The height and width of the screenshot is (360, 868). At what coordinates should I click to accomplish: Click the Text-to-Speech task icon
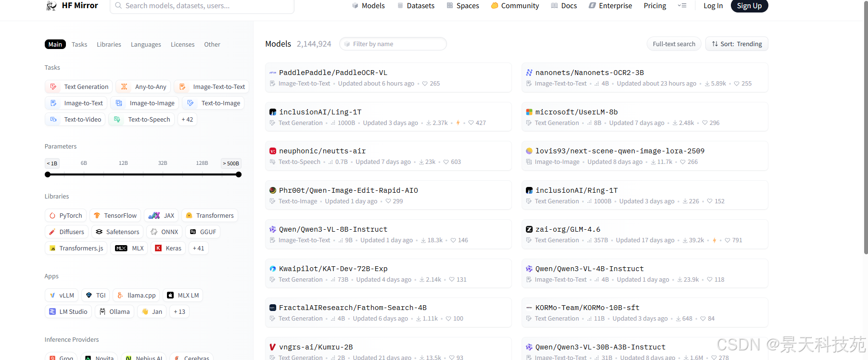117,120
